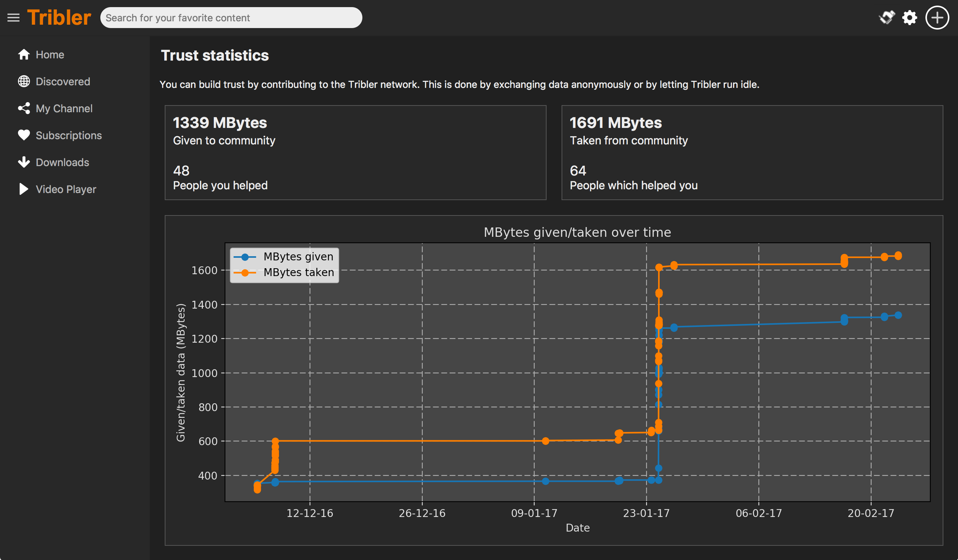Click the Downloads arrow icon
This screenshot has width=958, height=560.
pyautogui.click(x=24, y=162)
